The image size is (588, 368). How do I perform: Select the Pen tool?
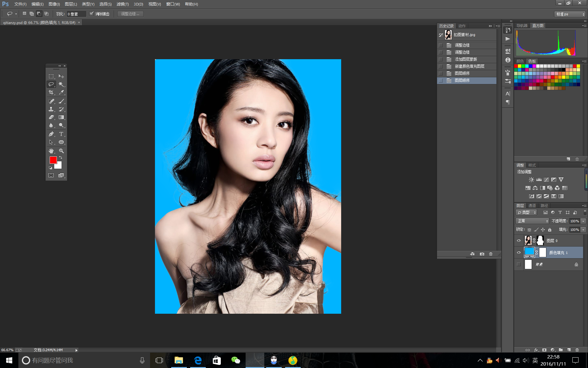(x=51, y=134)
